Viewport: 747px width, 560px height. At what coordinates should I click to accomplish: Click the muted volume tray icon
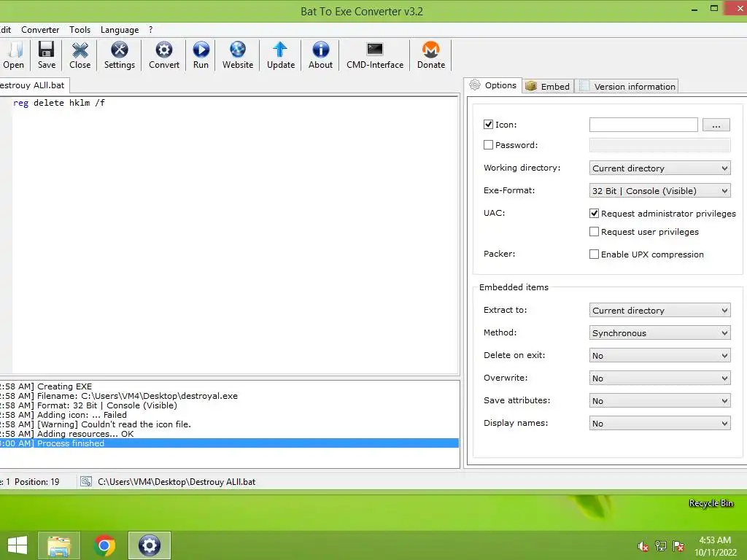point(643,546)
